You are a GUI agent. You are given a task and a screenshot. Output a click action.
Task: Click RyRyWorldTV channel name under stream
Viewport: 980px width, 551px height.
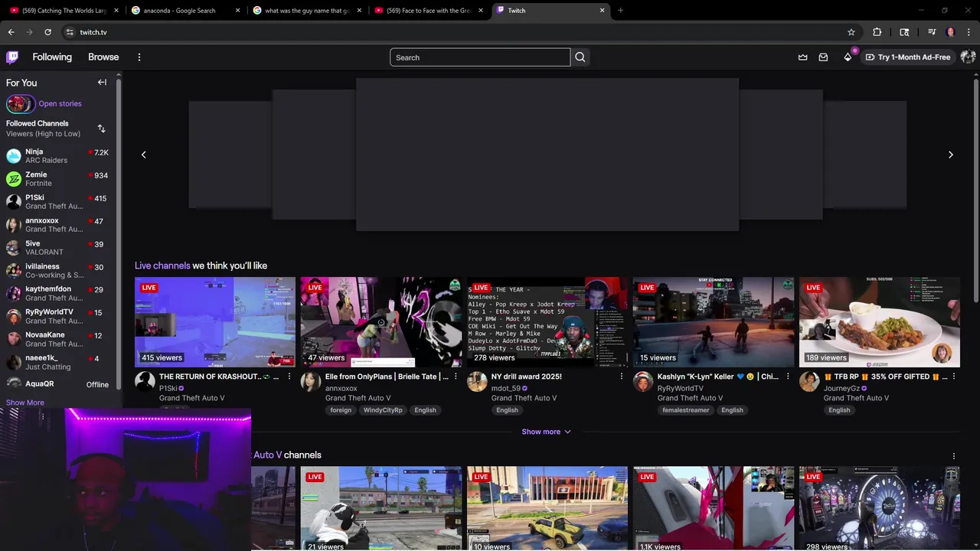681,388
